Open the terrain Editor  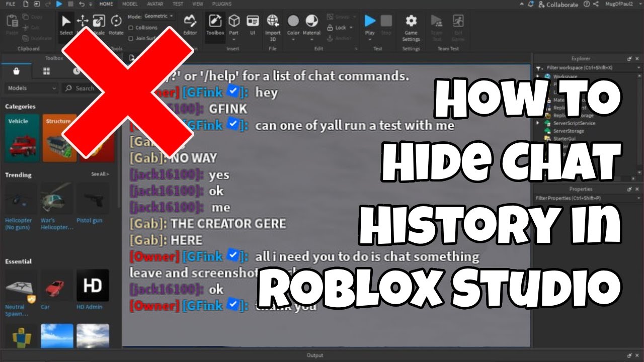(190, 25)
